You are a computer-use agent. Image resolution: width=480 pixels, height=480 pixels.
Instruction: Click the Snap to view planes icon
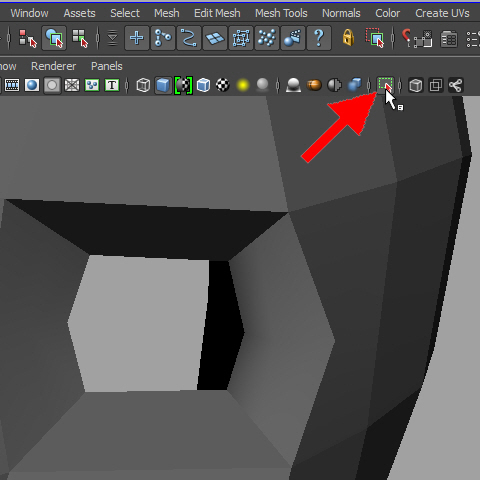pyautogui.click(x=215, y=38)
